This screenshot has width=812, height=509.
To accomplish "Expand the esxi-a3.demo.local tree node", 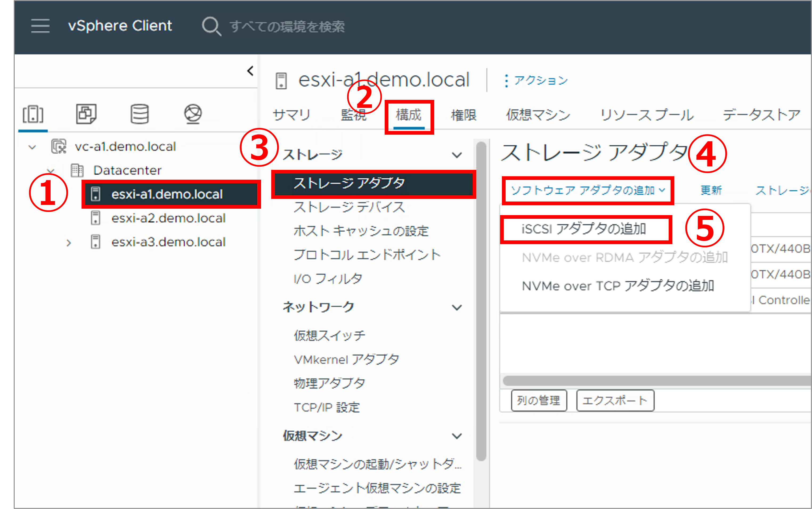I will point(69,243).
